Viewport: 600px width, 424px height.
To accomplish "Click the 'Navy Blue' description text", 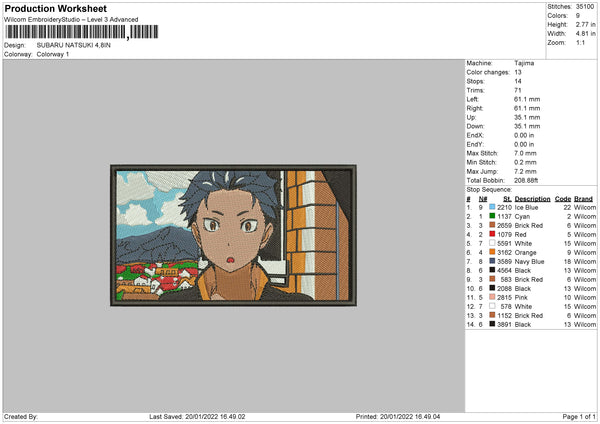I will click(x=529, y=261).
